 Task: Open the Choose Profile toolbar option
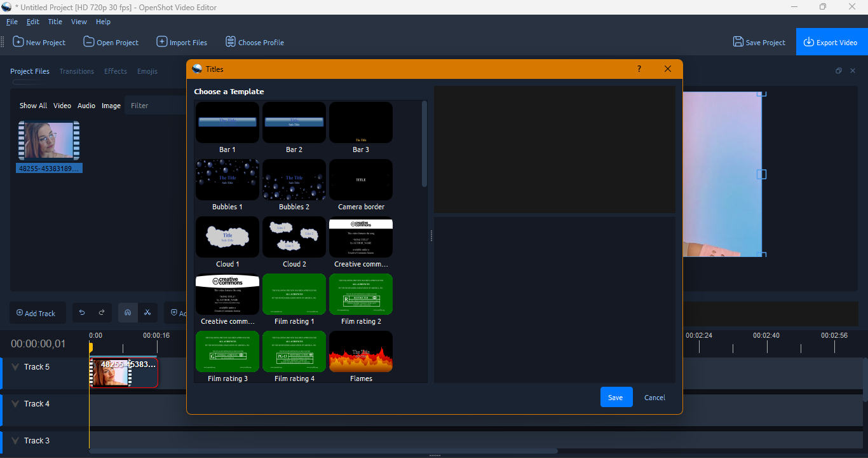254,42
